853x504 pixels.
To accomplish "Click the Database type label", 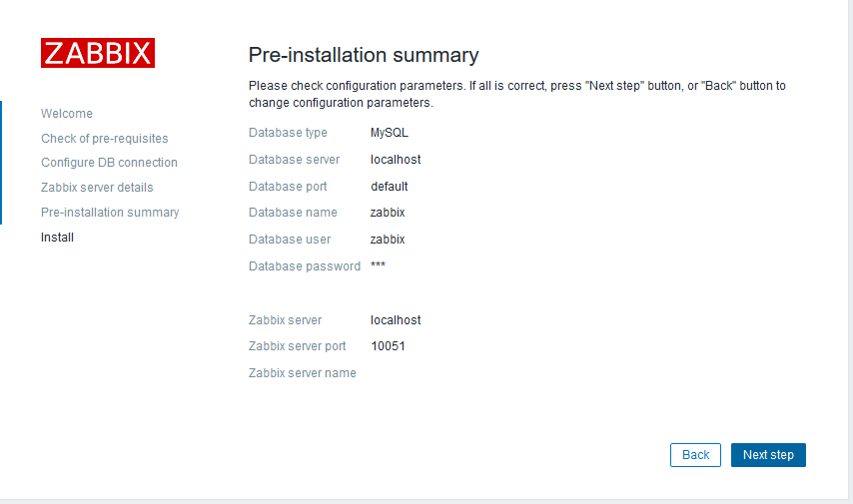I will 288,133.
